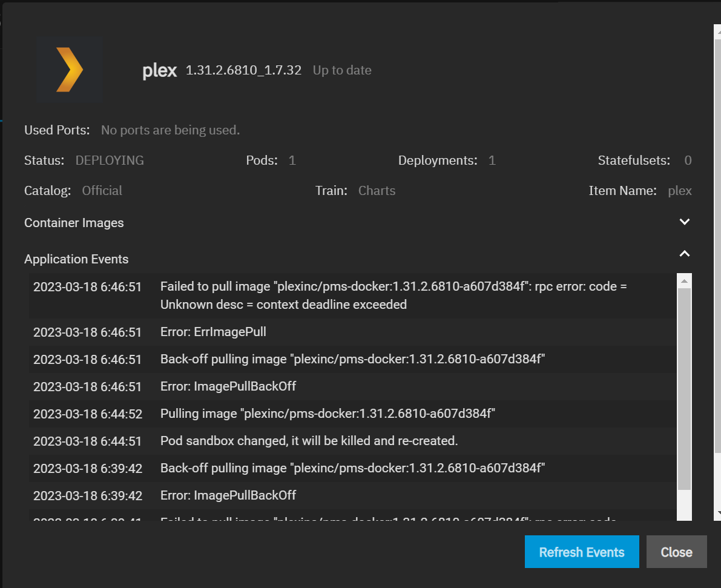Click the plex version number text
Screen dimensions: 721x588
pyautogui.click(x=243, y=70)
